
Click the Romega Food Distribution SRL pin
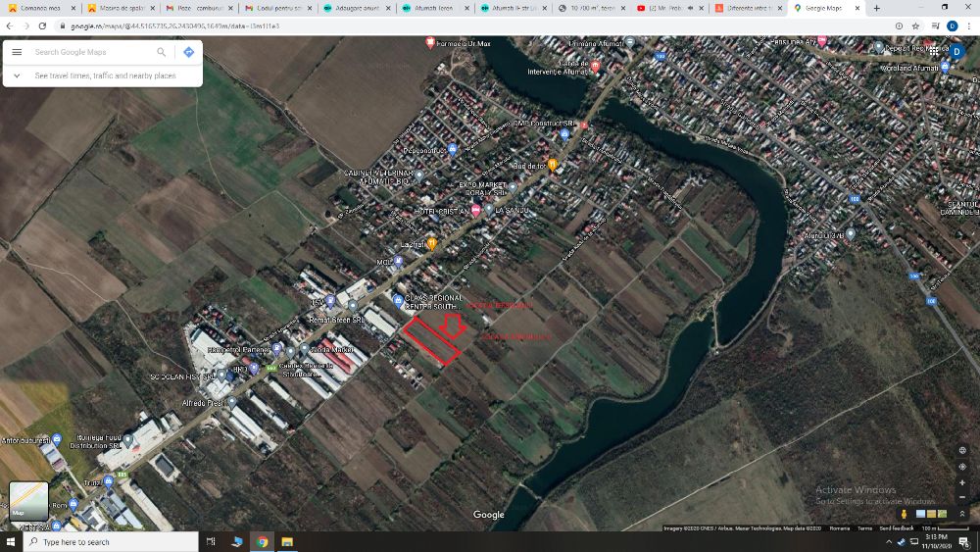(128, 441)
